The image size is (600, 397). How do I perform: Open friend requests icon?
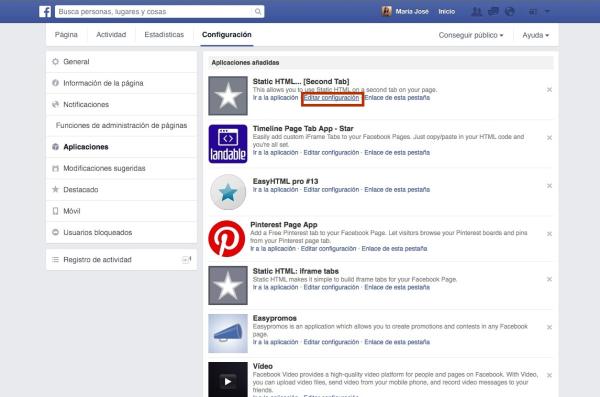476,11
